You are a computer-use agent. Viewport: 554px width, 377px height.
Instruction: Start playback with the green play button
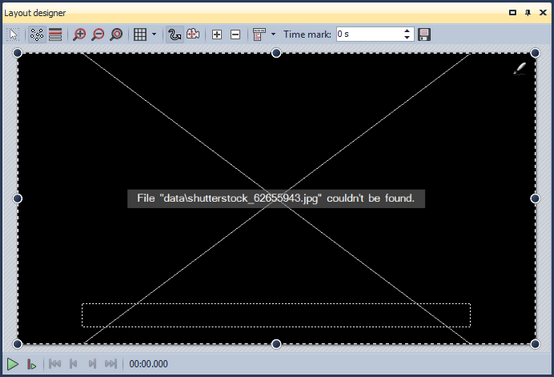tap(13, 364)
